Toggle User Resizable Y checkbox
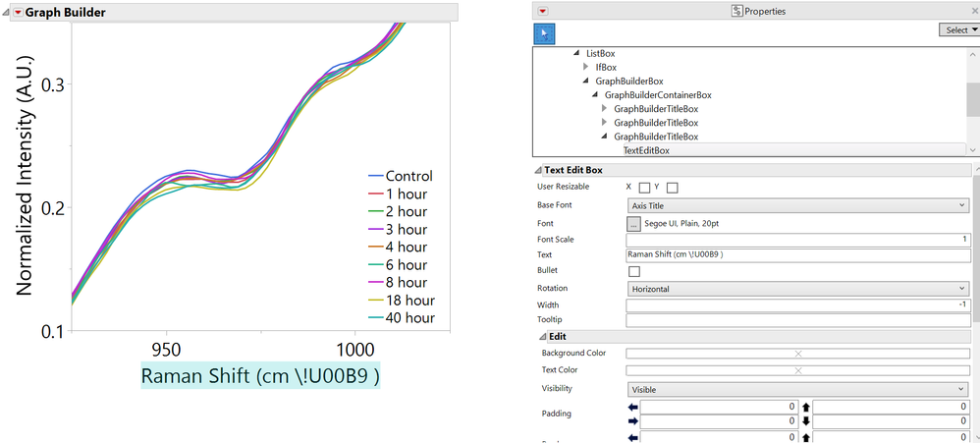The height and width of the screenshot is (443, 980). (673, 188)
